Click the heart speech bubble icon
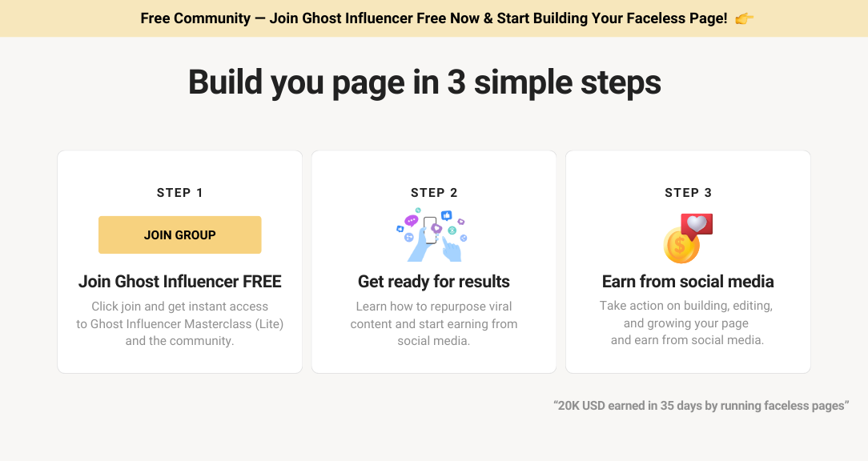Image resolution: width=868 pixels, height=461 pixels. pos(697,225)
